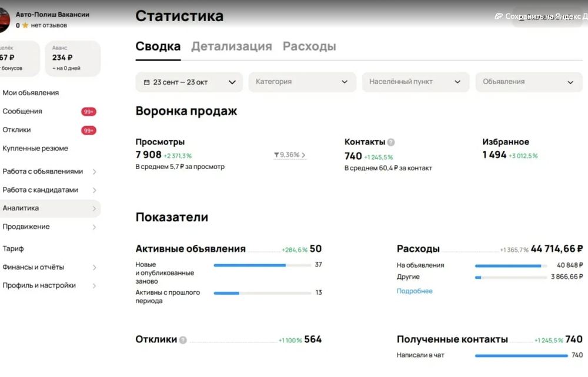This screenshot has height=377, width=588.
Task: Click the Подробнее link under Расходы
Action: pos(415,291)
